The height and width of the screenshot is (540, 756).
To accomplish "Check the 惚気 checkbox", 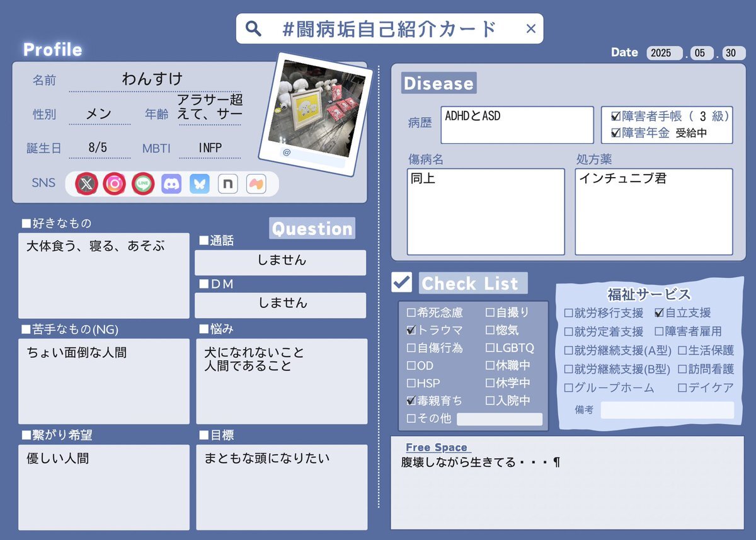I will click(x=490, y=330).
